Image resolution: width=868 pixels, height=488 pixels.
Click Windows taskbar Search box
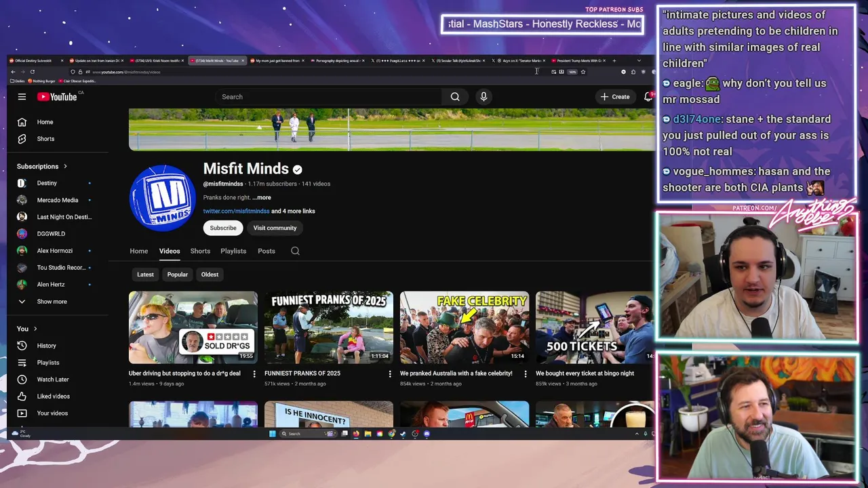[309, 434]
